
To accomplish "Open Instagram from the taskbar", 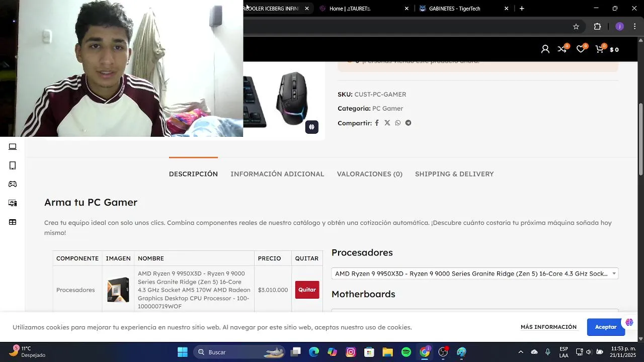I will (351, 352).
